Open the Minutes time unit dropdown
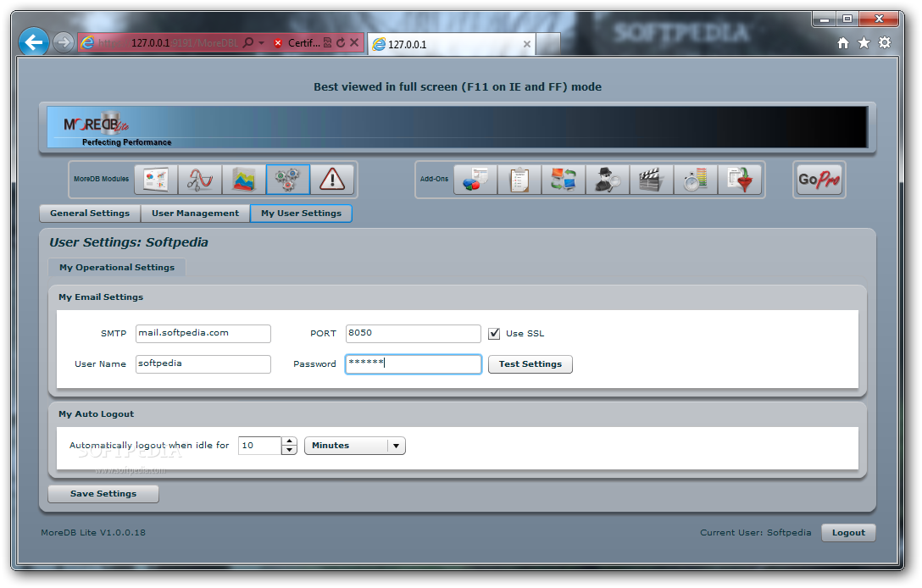The width and height of the screenshot is (922, 588). click(354, 446)
